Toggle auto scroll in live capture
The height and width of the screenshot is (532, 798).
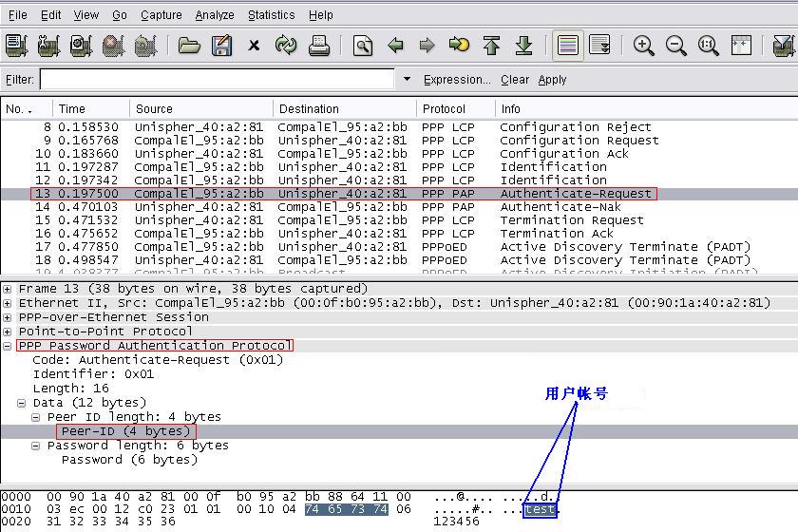[599, 45]
